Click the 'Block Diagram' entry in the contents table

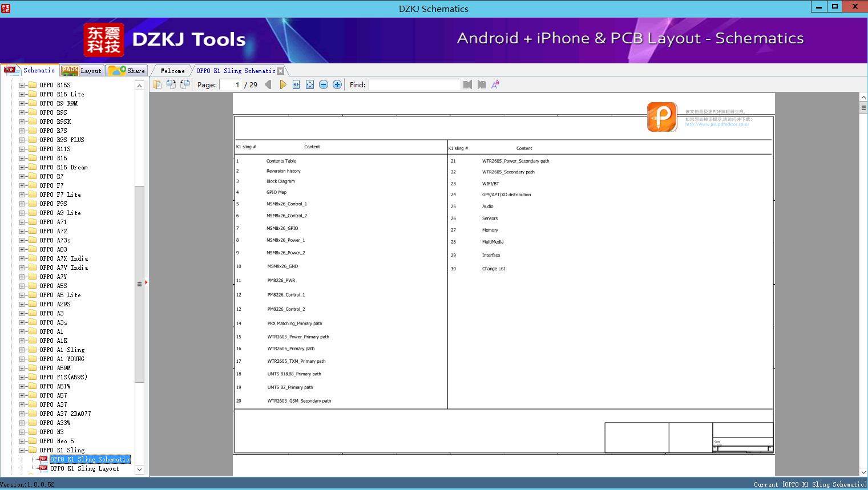(281, 181)
